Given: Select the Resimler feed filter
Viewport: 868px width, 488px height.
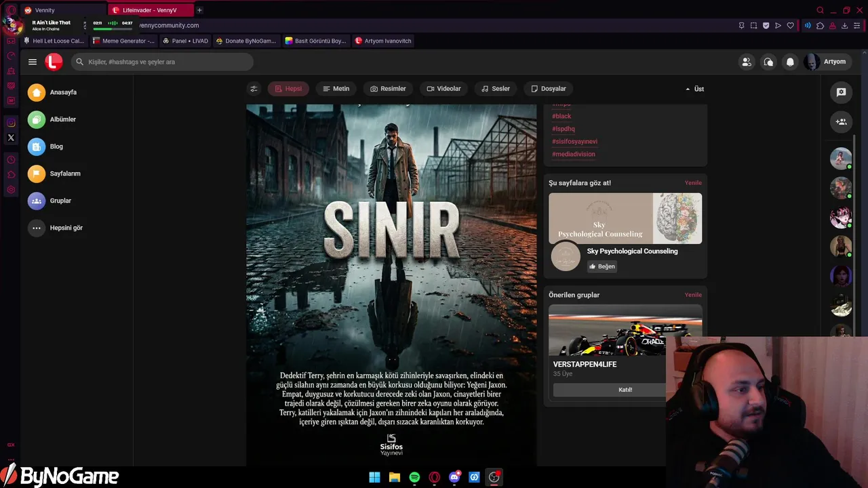Looking at the screenshot, I should pyautogui.click(x=388, y=89).
